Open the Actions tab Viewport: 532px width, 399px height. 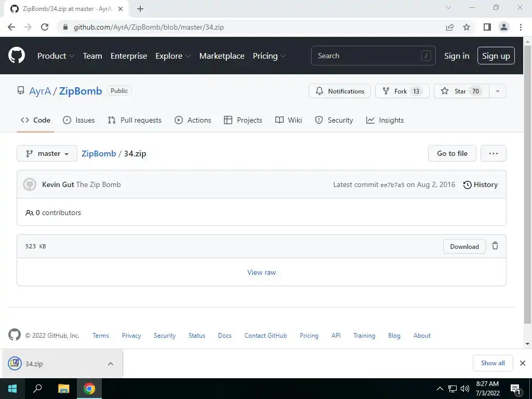[193, 120]
